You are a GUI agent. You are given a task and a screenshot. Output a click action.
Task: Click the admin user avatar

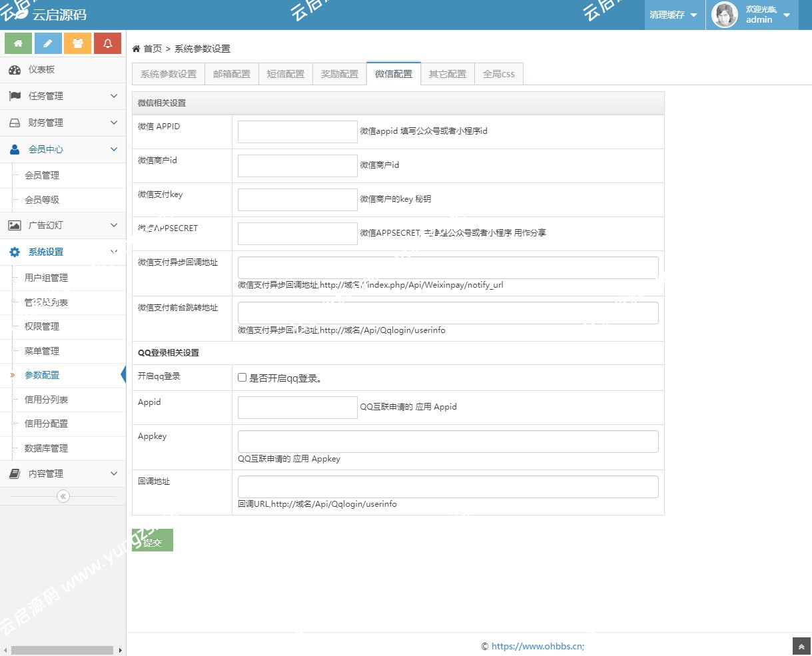725,15
